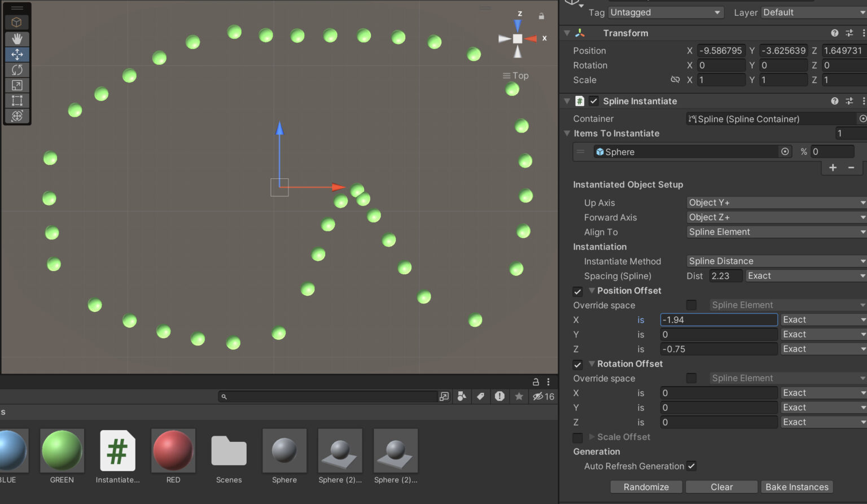The image size is (867, 504).
Task: Select the combined Transform tool
Action: click(x=17, y=116)
